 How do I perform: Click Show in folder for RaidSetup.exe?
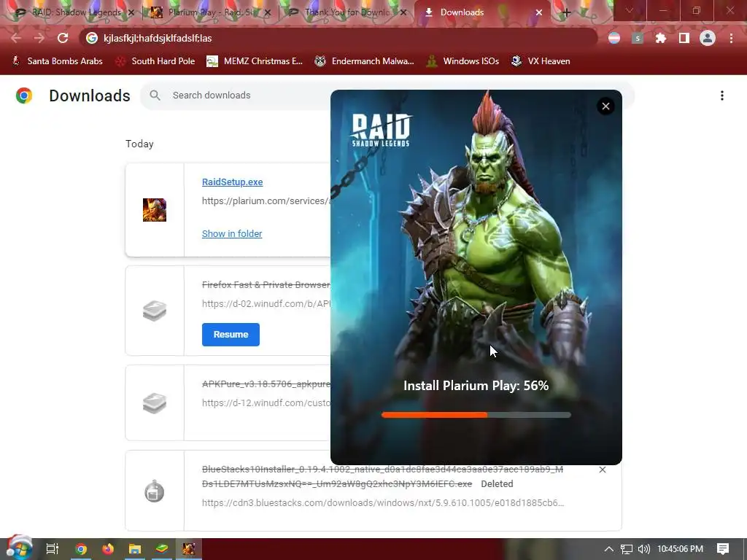(x=231, y=234)
